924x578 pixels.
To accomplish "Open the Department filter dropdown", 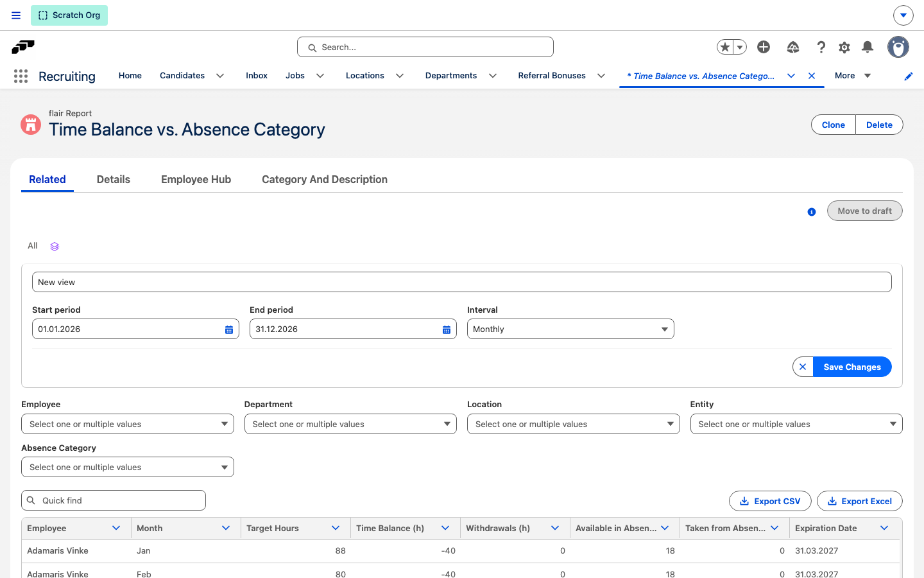I will tap(350, 424).
